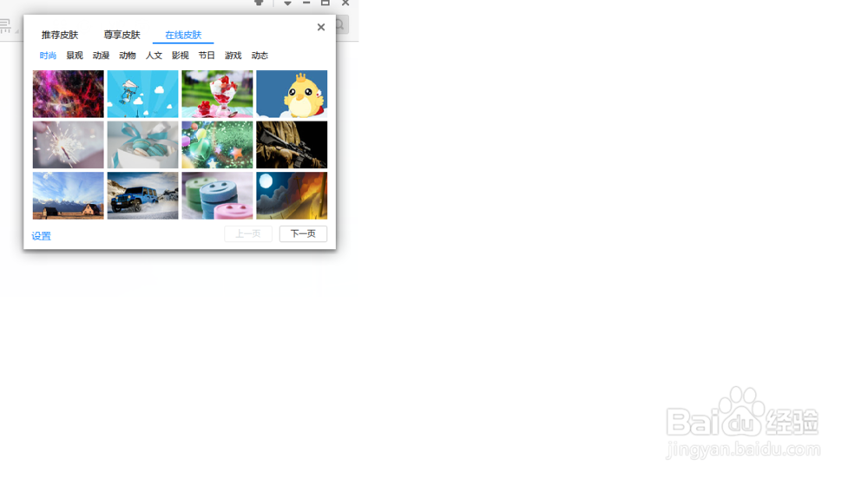The height and width of the screenshot is (479, 868).
Task: Choose the smiley face candies skin
Action: [x=217, y=195]
